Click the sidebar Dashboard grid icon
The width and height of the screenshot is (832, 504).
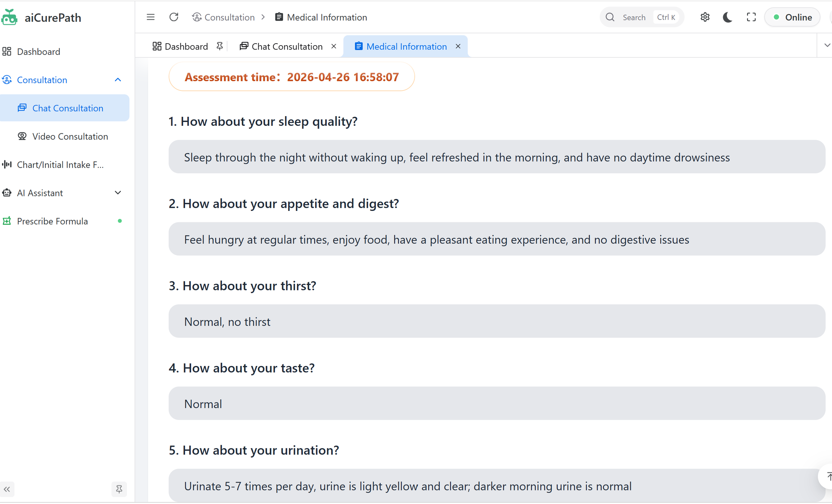[x=7, y=52]
